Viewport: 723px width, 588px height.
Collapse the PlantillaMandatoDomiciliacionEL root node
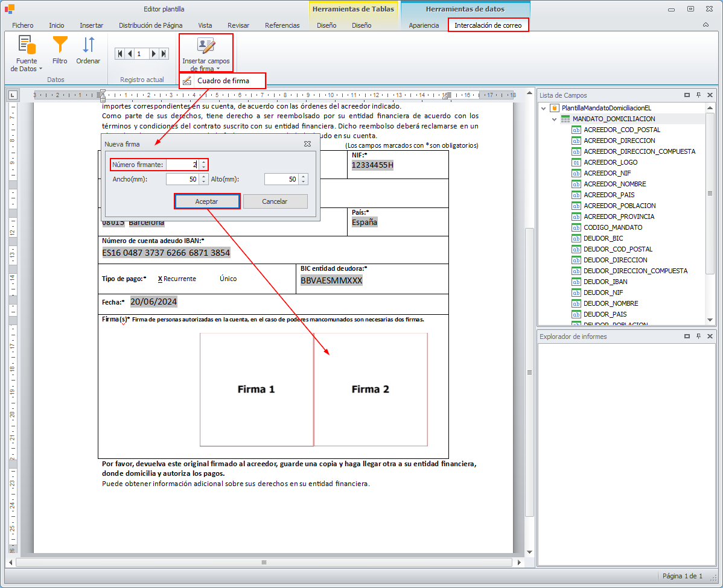544,109
